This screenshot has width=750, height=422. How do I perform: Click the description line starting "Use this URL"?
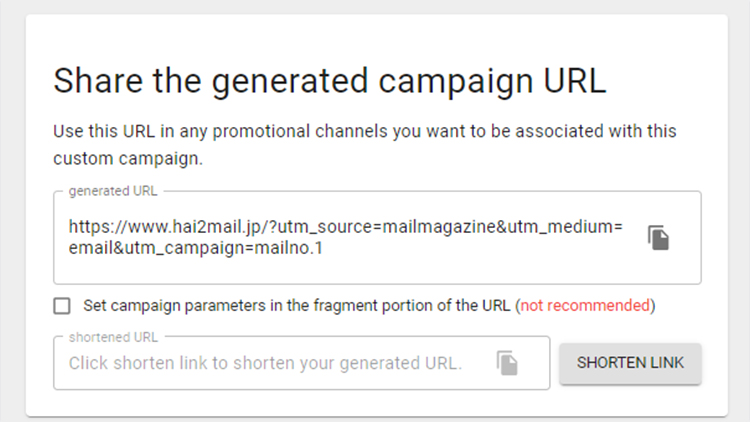tap(364, 131)
